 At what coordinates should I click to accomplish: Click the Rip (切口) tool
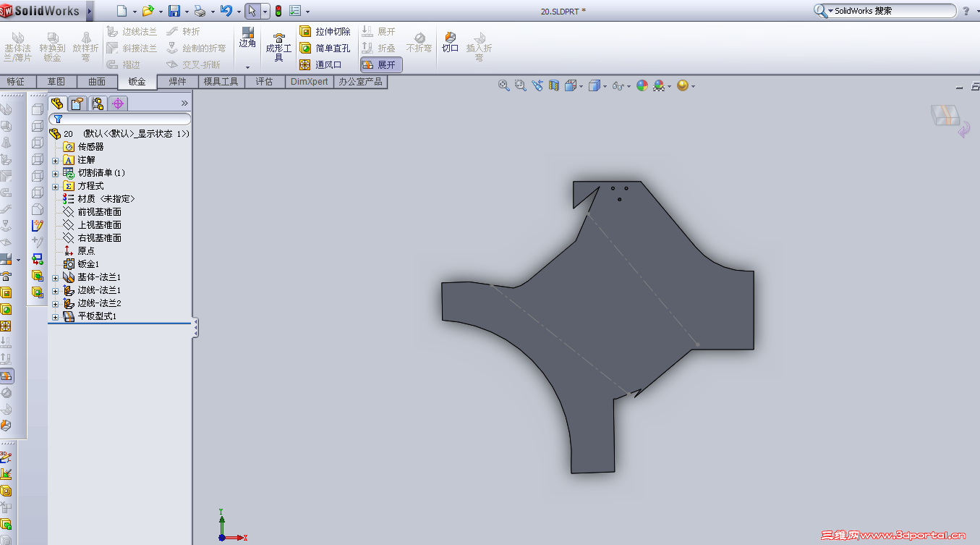click(451, 43)
